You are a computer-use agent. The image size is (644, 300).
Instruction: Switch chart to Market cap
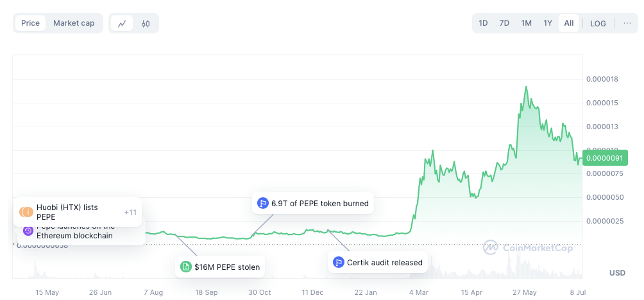point(74,23)
